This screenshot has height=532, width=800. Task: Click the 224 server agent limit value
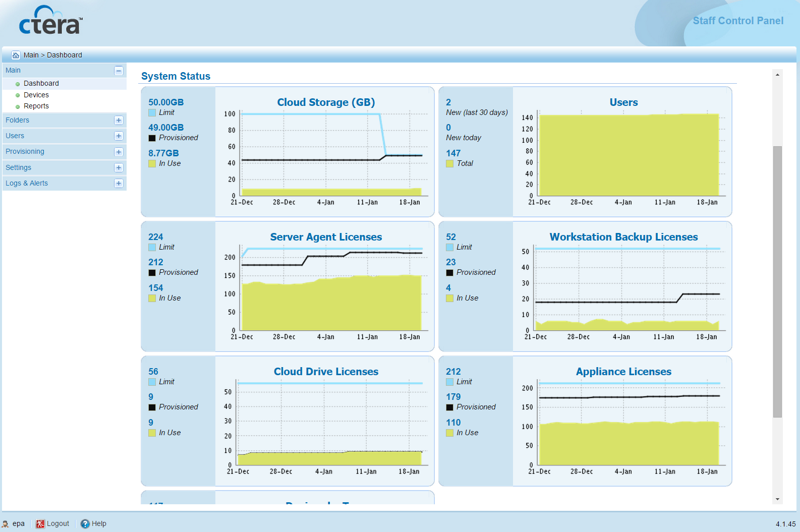coord(155,237)
